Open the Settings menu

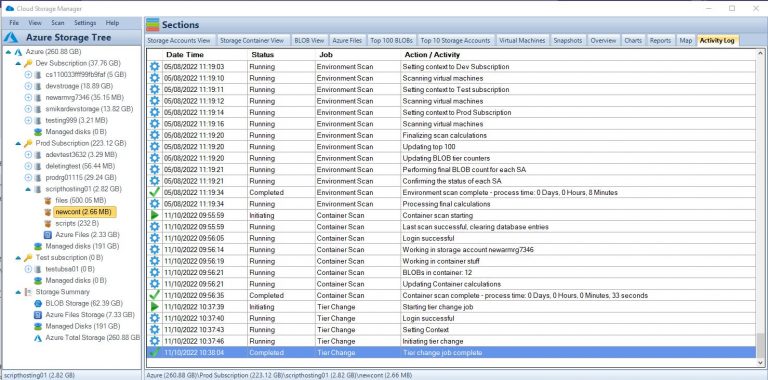point(85,23)
